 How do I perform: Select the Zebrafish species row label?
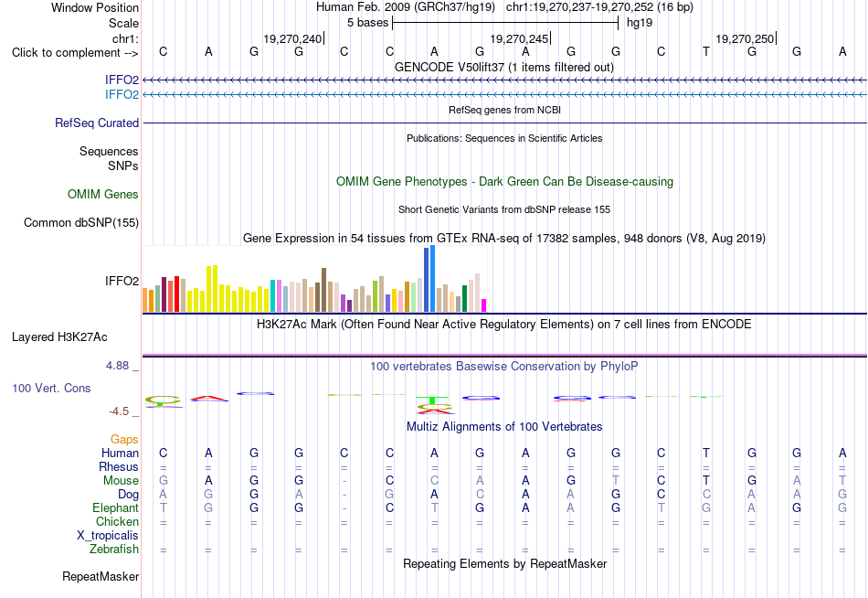pos(114,549)
